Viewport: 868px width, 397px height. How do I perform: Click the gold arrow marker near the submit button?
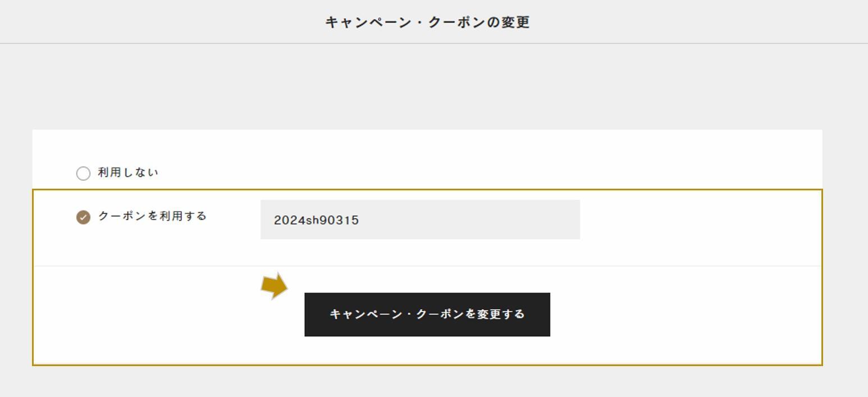pos(273,287)
